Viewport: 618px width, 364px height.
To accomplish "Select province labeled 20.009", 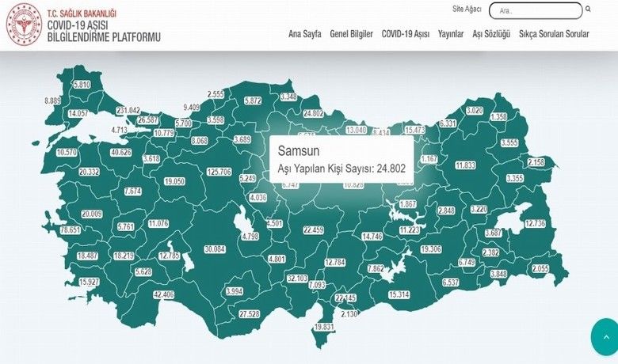I will click(92, 214).
